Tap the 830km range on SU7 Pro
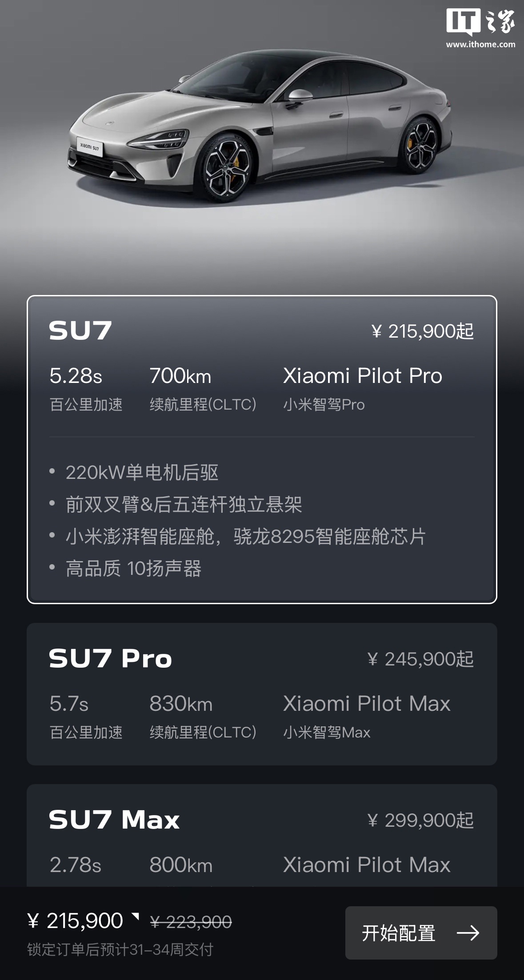 point(180,704)
